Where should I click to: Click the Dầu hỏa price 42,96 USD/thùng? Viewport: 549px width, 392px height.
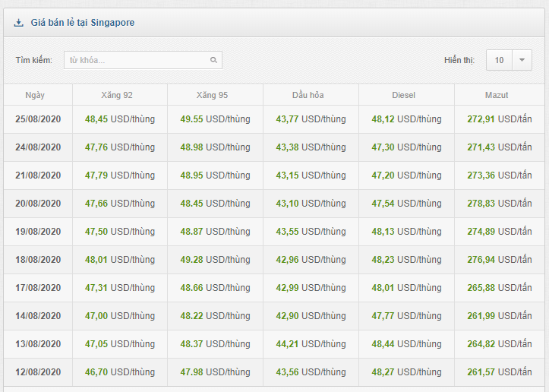311,260
